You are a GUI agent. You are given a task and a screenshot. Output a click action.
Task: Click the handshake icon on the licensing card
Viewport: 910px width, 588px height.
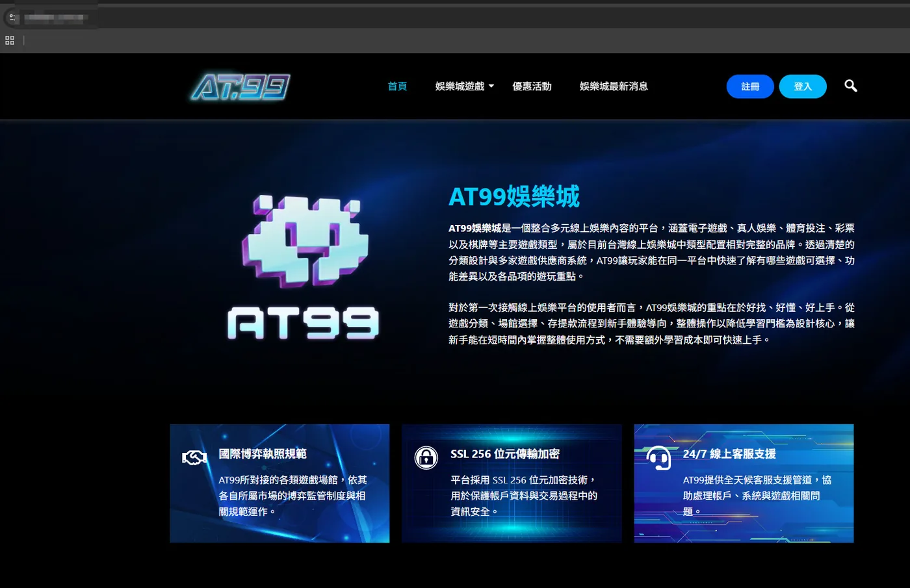pyautogui.click(x=194, y=457)
